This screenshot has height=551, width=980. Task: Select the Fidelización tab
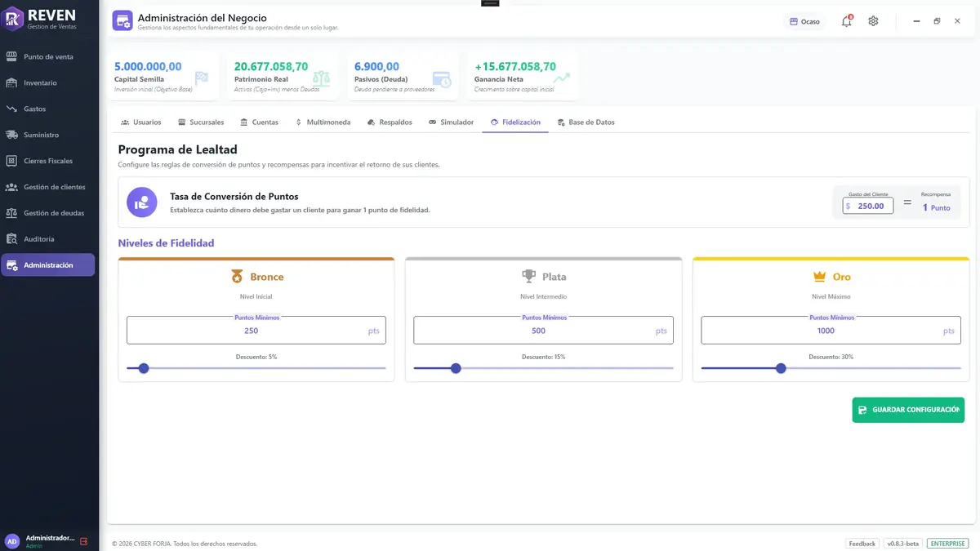(515, 122)
